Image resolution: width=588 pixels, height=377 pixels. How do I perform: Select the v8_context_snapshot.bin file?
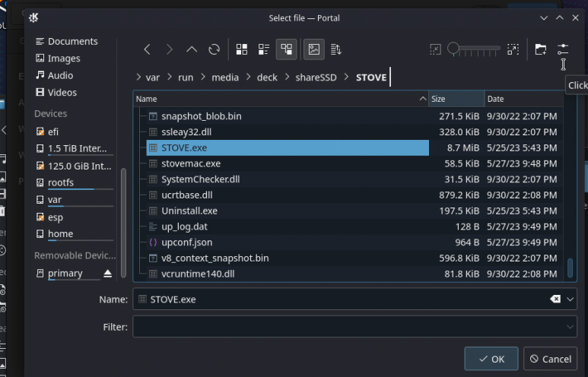tap(215, 258)
